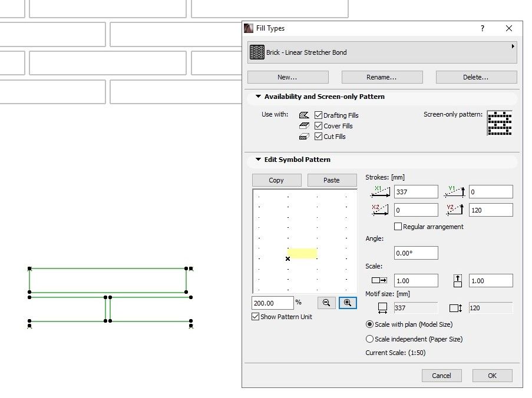Screen dimensions: 532x398
Task: Click the Paste pattern button
Action: coord(332,180)
